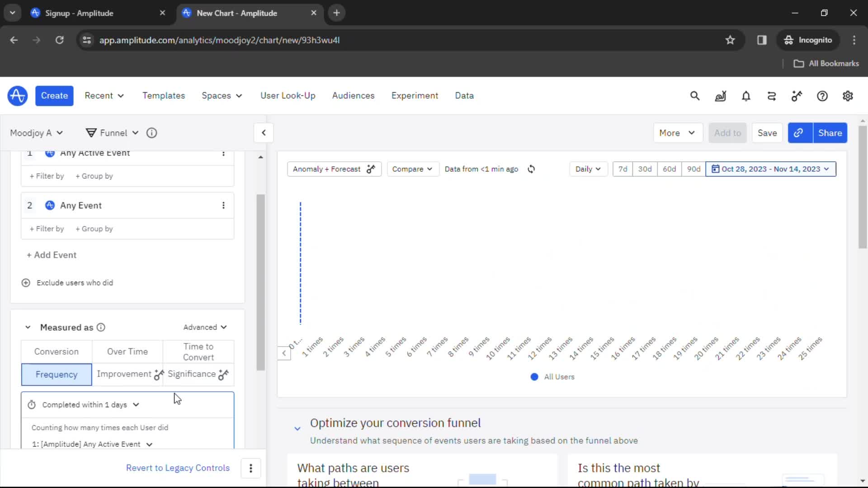
Task: Click the settings gear icon
Action: click(x=847, y=96)
